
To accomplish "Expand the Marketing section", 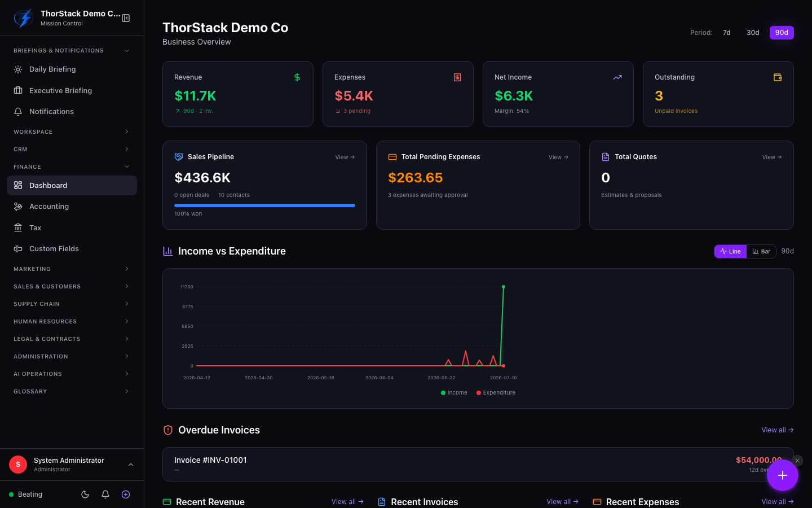I will 72,269.
